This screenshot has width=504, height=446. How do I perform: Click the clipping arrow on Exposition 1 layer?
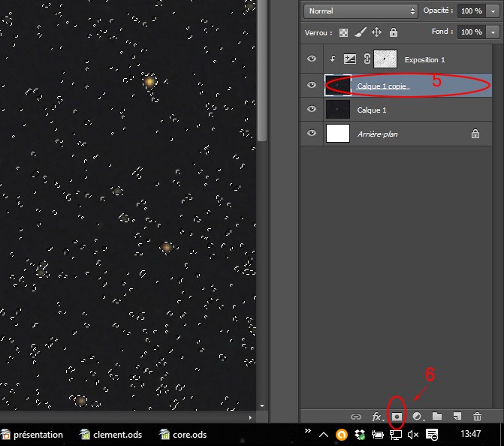click(x=333, y=59)
